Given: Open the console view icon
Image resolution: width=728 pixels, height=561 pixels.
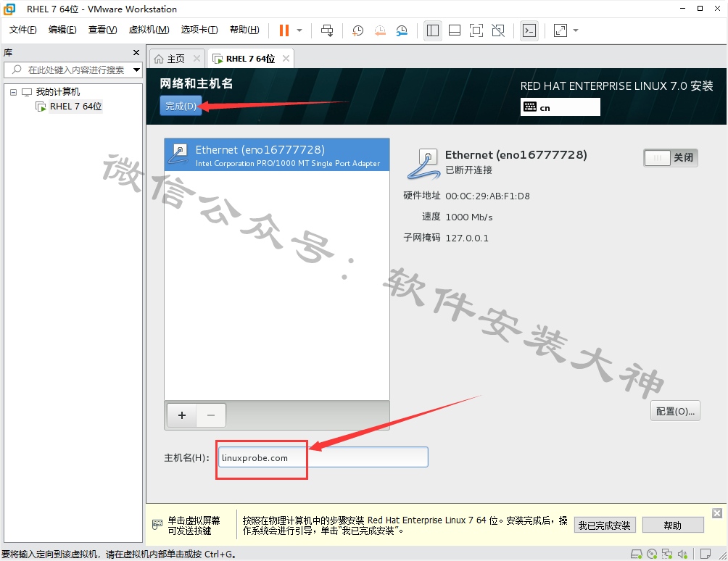Looking at the screenshot, I should tap(529, 30).
